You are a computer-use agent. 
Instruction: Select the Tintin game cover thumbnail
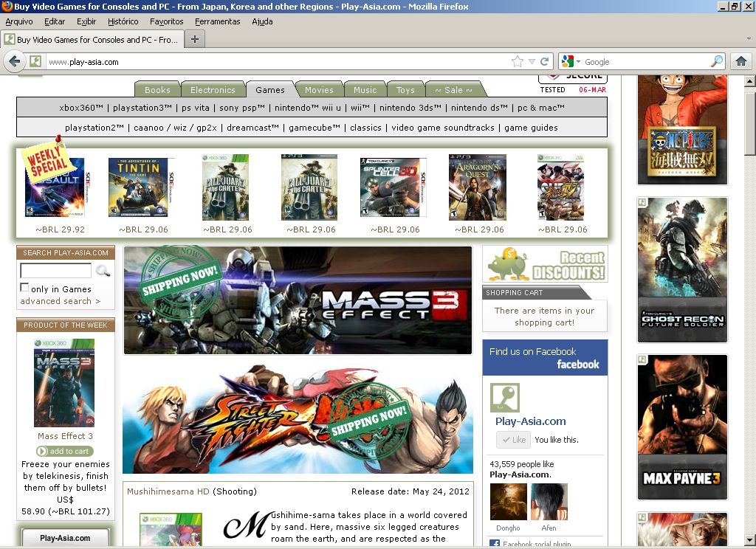(138, 187)
